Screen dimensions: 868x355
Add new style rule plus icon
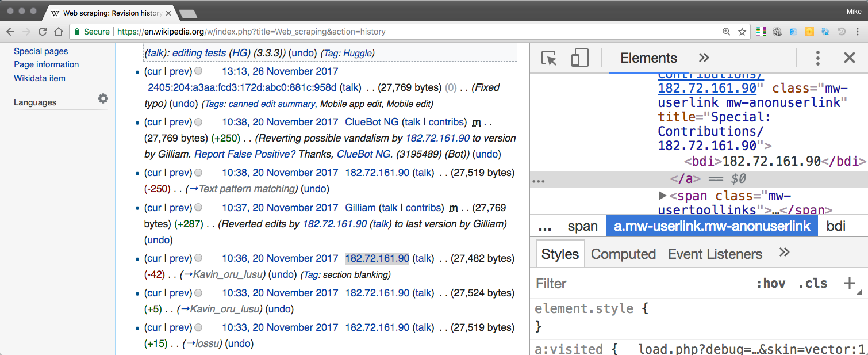tap(849, 283)
